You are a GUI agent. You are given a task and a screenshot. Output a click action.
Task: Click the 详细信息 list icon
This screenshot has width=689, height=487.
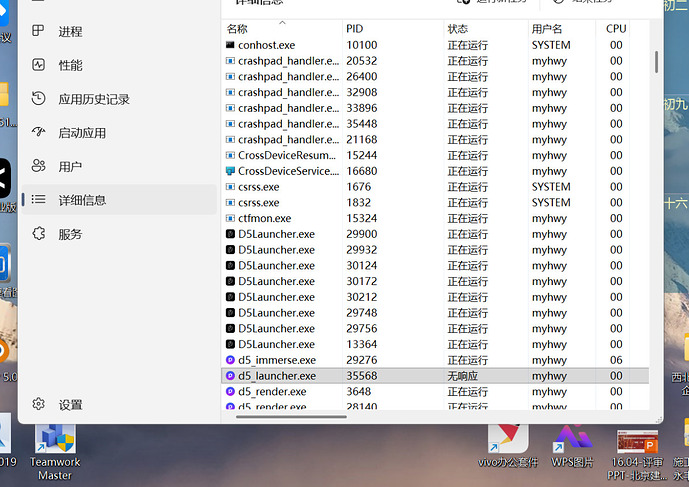pos(38,200)
